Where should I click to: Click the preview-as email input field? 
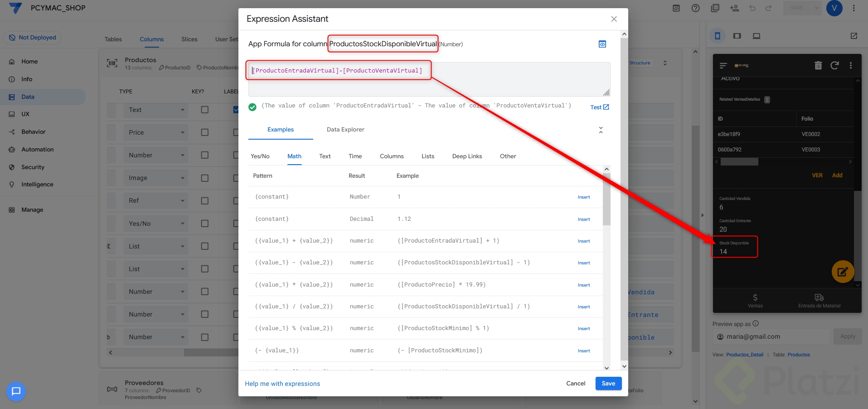point(771,337)
